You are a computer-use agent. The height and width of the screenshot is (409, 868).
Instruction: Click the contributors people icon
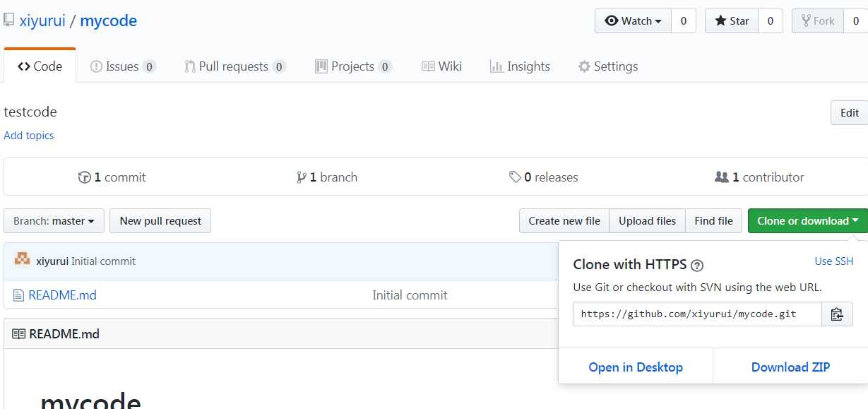722,177
